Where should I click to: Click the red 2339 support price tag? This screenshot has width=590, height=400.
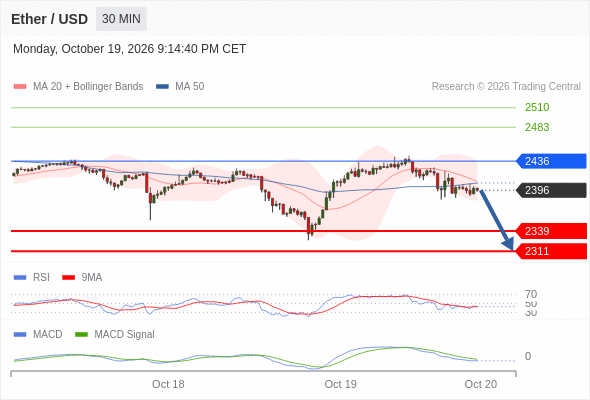[x=551, y=231]
